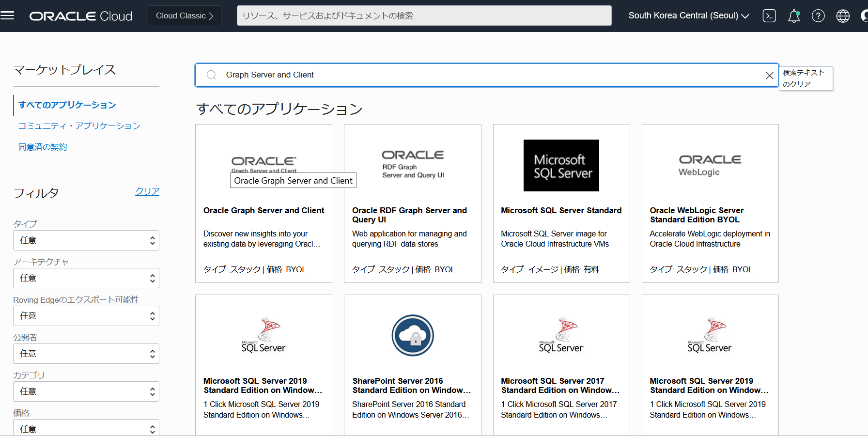Screen dimensions: 868x437
Task: Click the Oracle Cloud logo
Action: tap(80, 16)
